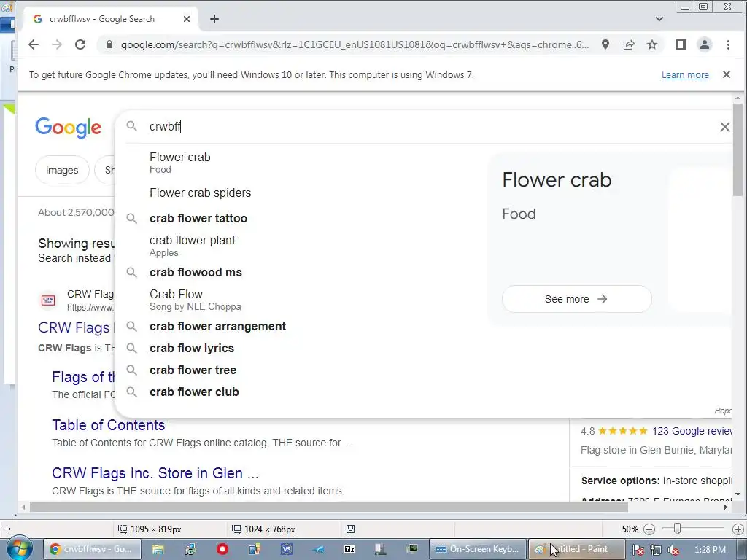Select the Flower crab spiders suggestion
The width and height of the screenshot is (747, 560).
click(305, 192)
